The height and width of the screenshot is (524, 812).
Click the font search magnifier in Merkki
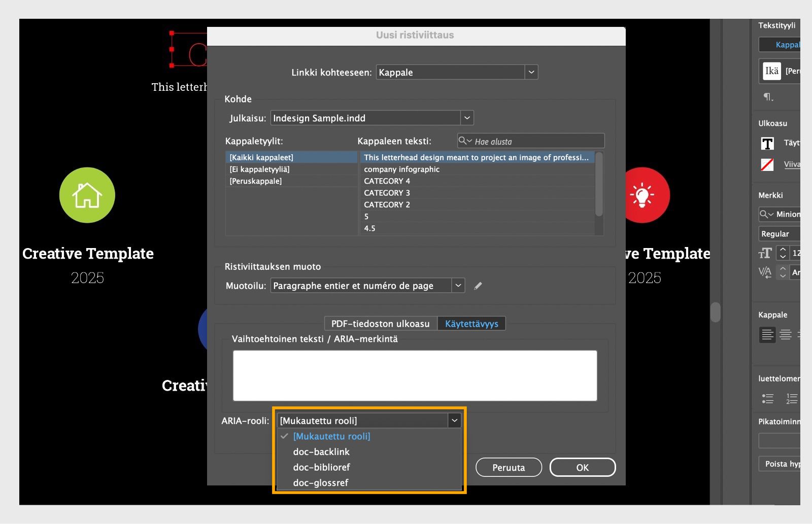point(765,215)
